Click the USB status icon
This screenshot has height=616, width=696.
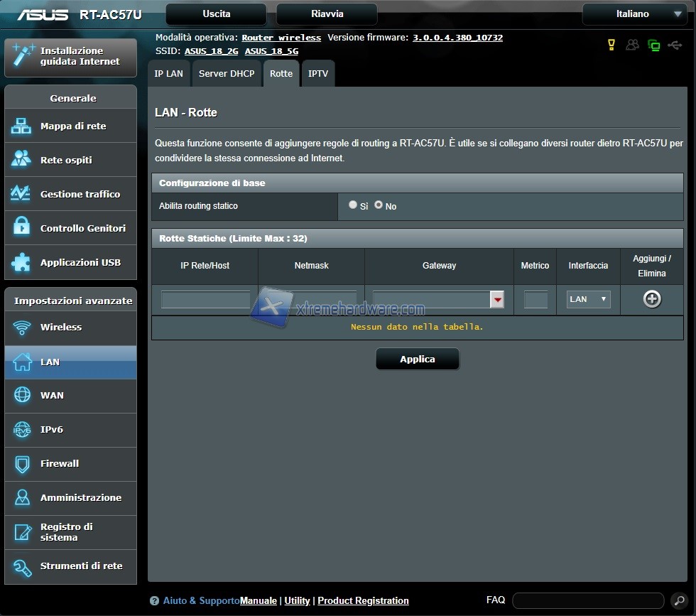pos(675,45)
